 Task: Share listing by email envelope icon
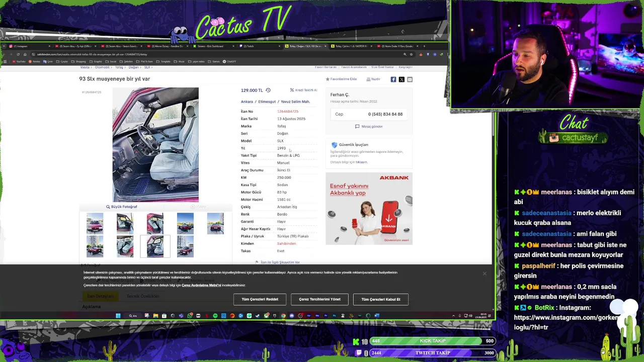(410, 79)
